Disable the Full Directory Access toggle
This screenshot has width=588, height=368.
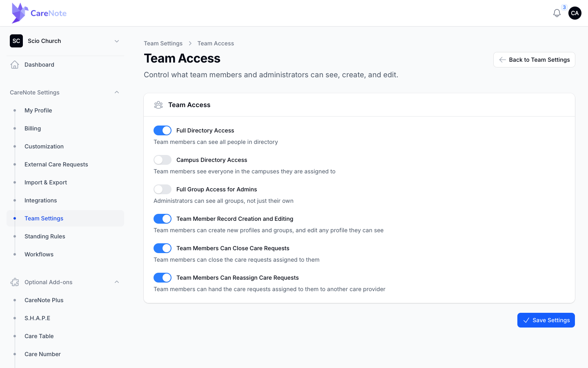click(163, 130)
